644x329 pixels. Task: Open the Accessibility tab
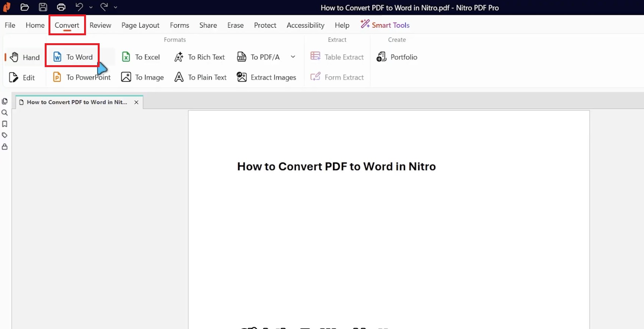coord(305,25)
